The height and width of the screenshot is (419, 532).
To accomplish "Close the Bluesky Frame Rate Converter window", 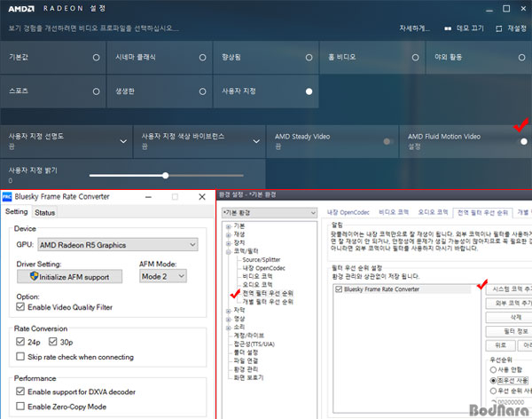I will [202, 197].
